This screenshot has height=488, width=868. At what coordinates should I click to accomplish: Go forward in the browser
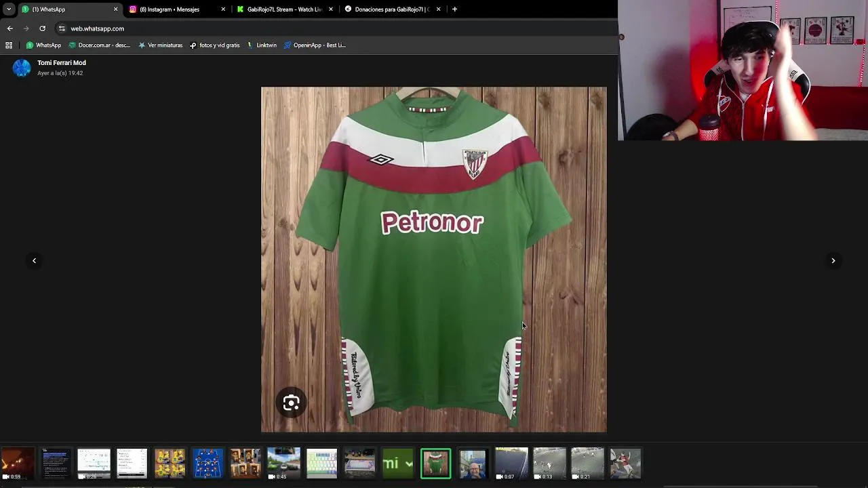26,28
